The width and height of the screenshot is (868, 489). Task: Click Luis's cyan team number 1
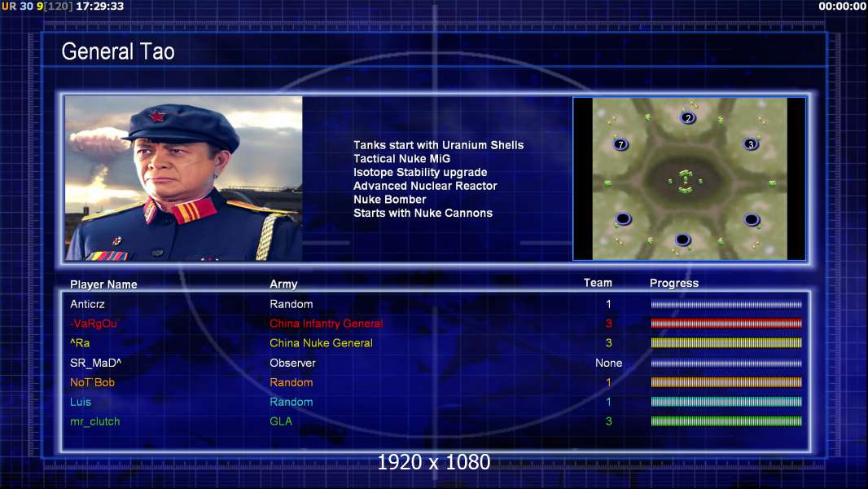[608, 402]
